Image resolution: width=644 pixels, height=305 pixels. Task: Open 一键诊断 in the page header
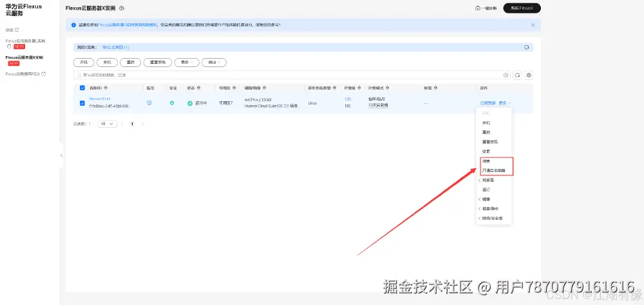coord(486,8)
